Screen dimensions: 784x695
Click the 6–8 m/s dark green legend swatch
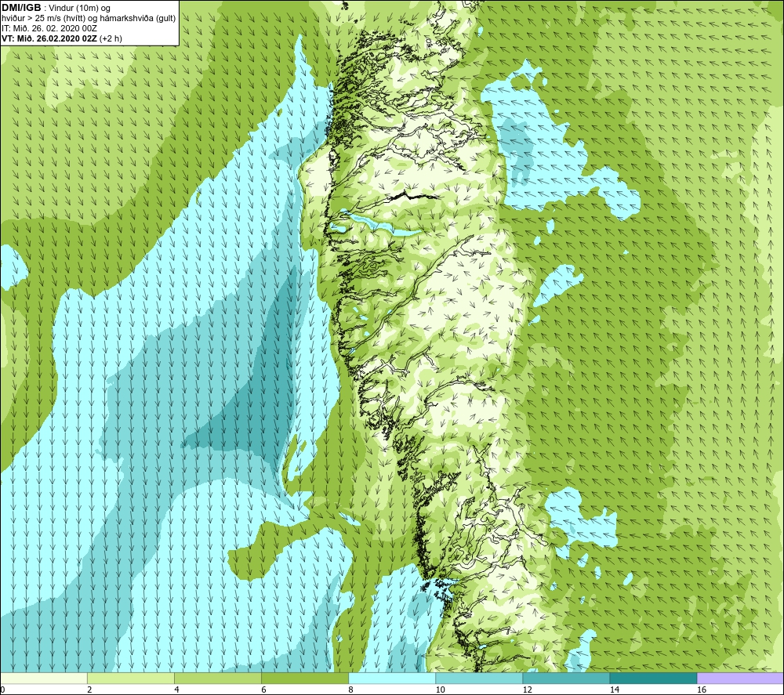[x=305, y=679]
